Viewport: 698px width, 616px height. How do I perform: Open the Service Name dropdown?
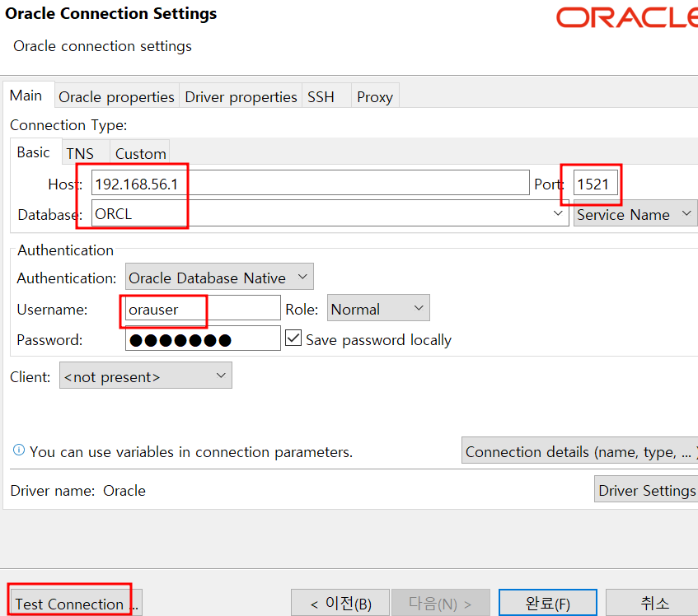[635, 214]
